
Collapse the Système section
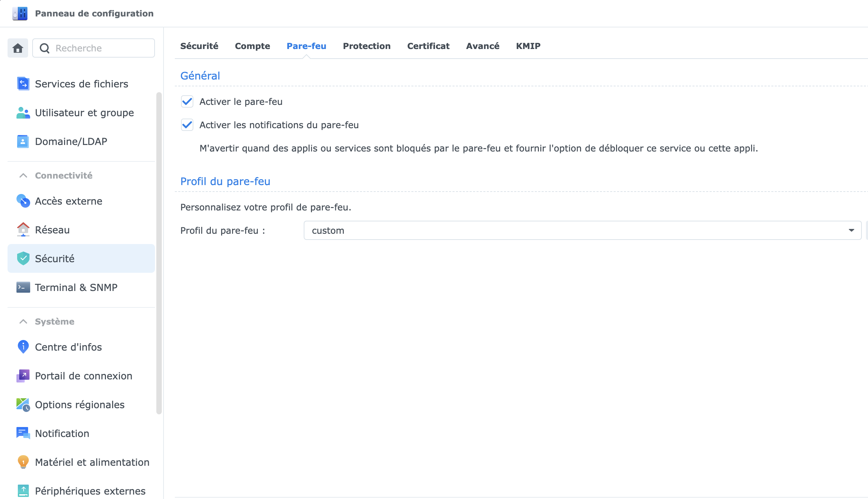pyautogui.click(x=23, y=322)
